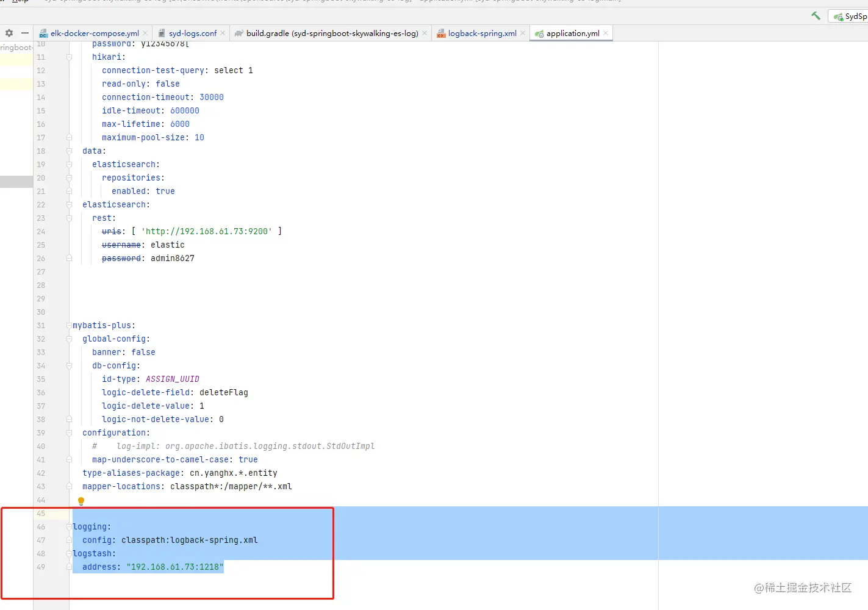Click the type-aliases-package key
Image resolution: width=868 pixels, height=610 pixels.
pyautogui.click(x=131, y=473)
